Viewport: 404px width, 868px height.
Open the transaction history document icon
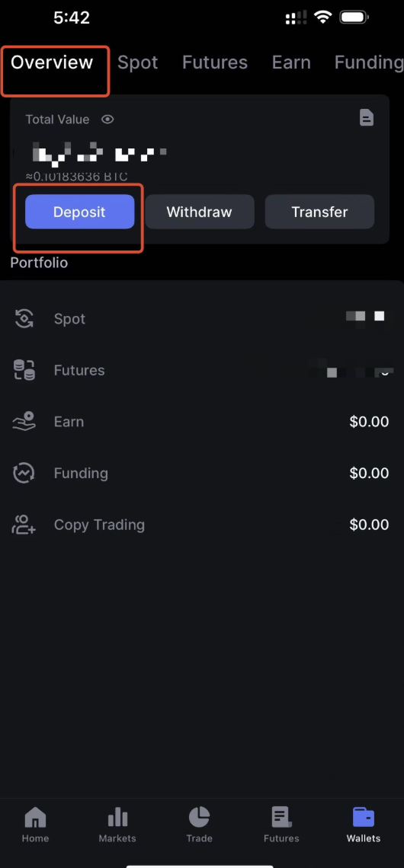(x=367, y=117)
